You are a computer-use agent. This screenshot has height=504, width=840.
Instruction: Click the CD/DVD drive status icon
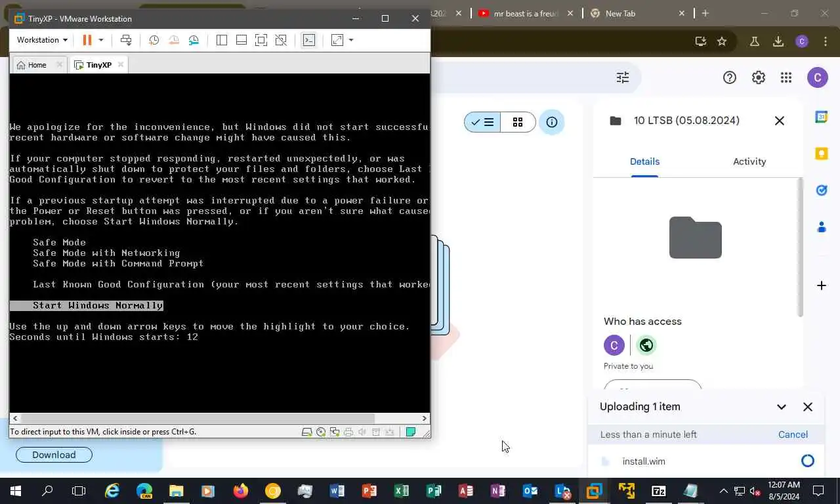[x=321, y=432]
